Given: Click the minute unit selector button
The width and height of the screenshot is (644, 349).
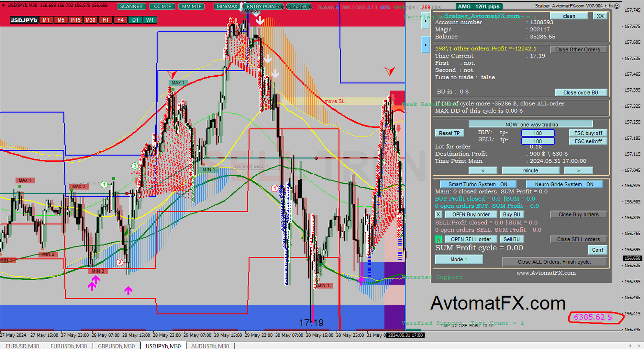Looking at the screenshot, I should (530, 170).
